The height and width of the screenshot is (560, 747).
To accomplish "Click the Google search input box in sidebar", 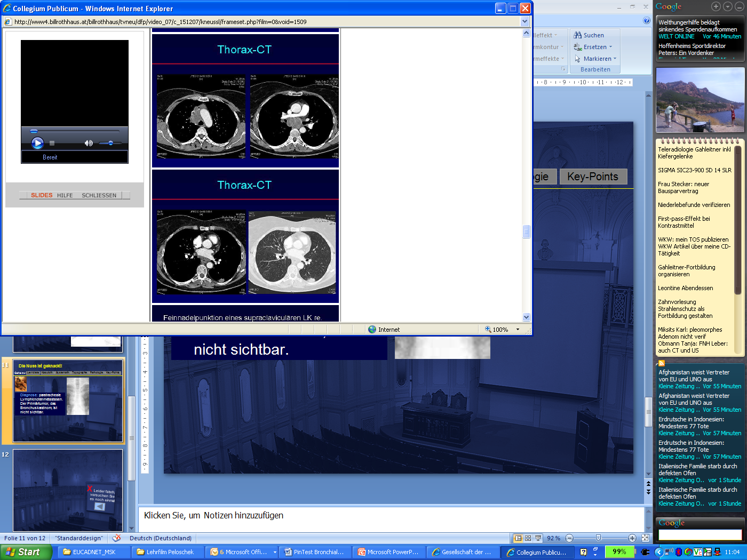I will [x=700, y=534].
